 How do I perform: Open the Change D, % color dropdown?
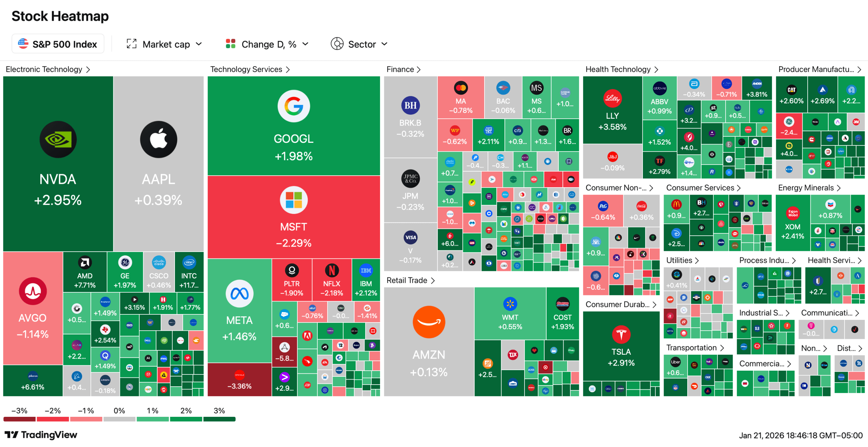268,44
